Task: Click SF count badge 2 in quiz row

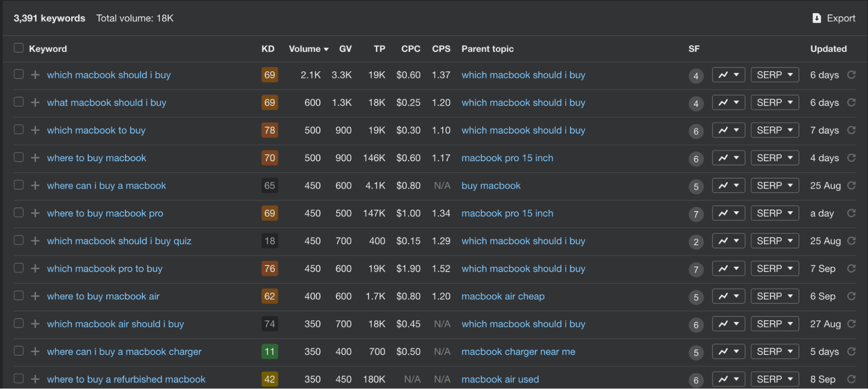Action: click(x=696, y=242)
